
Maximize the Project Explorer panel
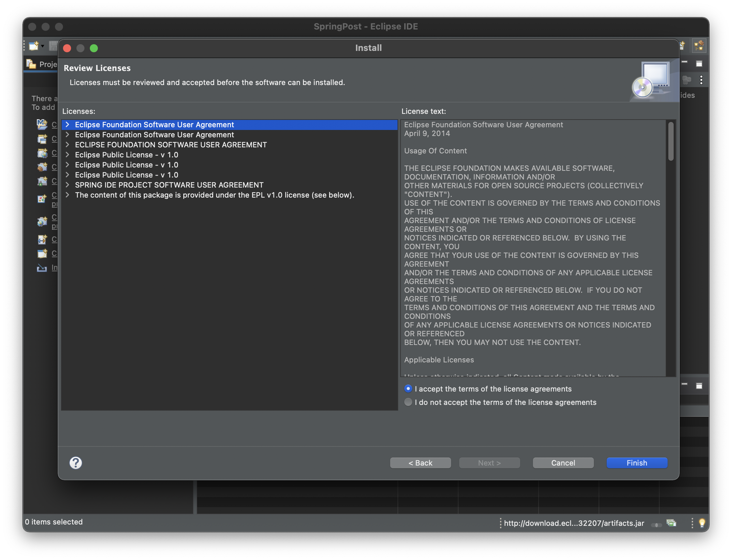tap(699, 64)
